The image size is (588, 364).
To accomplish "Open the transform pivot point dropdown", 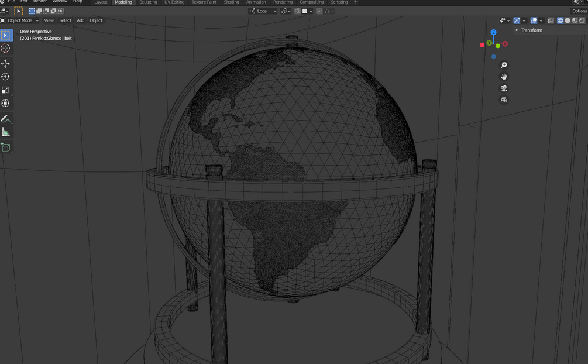I will pos(286,11).
